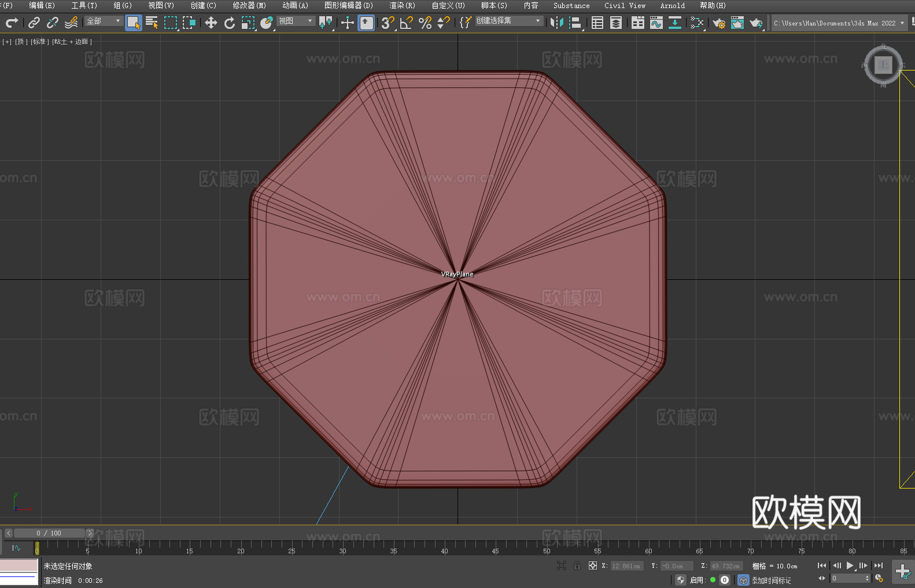Click the Play Animation button
The image size is (915, 588).
(850, 565)
